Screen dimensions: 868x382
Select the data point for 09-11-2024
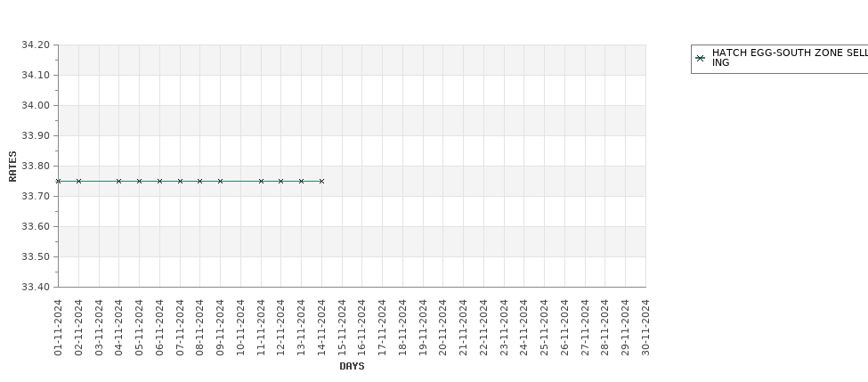220,181
